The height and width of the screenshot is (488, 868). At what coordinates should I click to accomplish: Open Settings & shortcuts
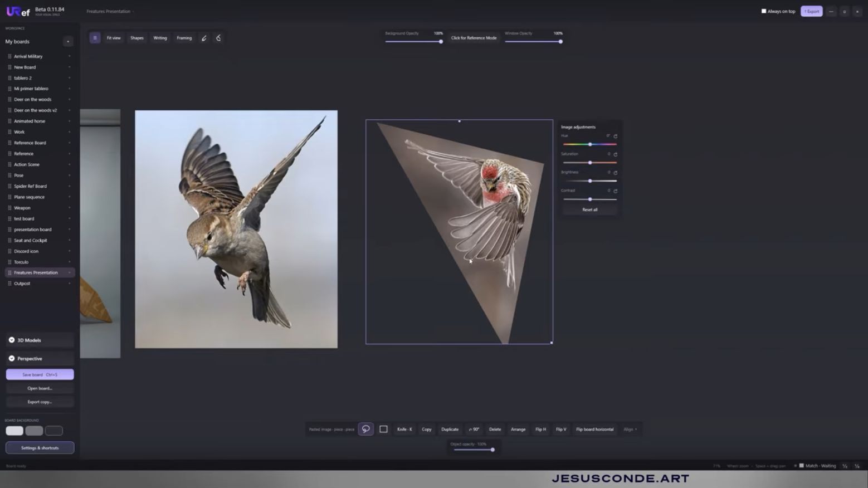[40, 448]
